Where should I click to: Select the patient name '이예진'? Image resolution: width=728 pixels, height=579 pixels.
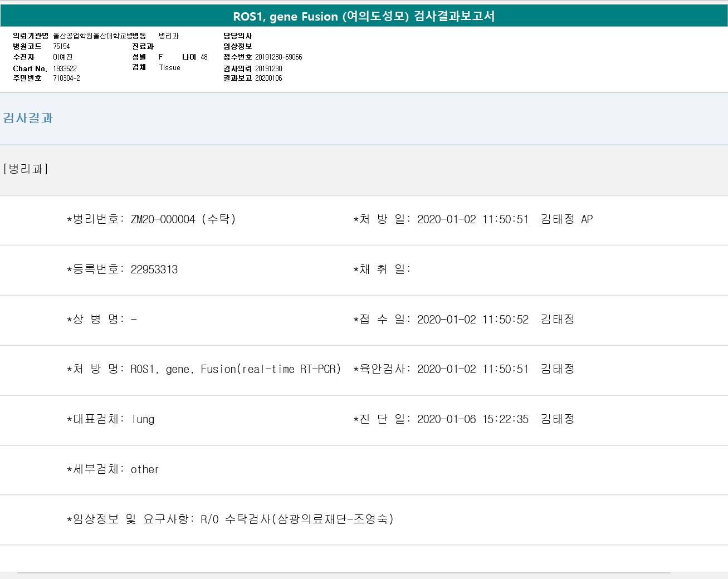point(62,57)
